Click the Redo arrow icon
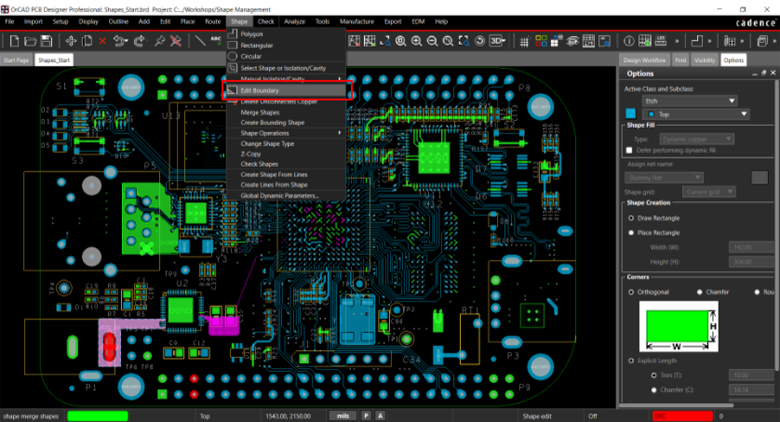Viewport: 780px width, 422px height. tap(139, 41)
